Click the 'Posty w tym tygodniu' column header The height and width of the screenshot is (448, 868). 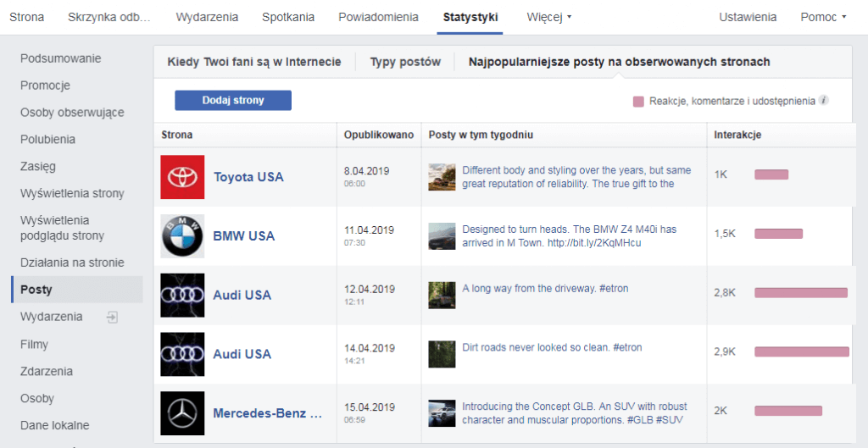click(x=481, y=135)
